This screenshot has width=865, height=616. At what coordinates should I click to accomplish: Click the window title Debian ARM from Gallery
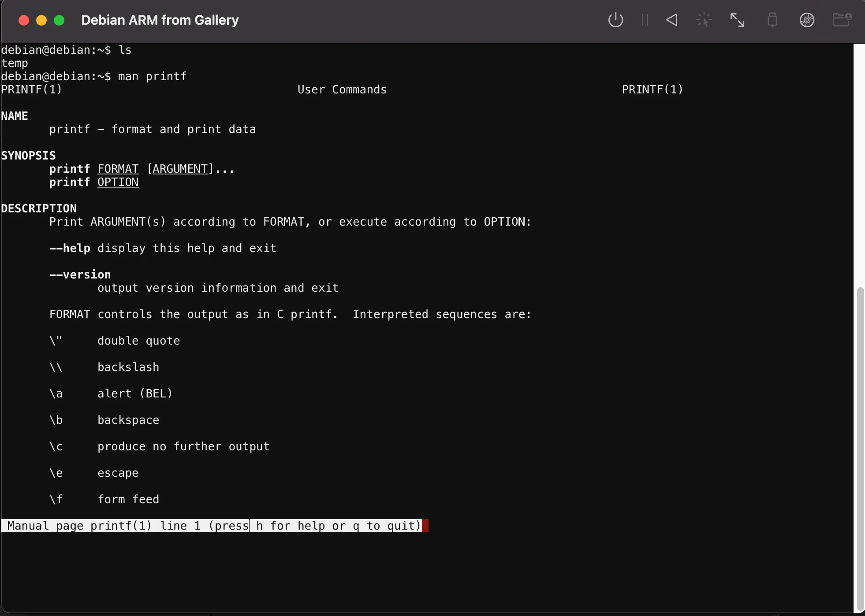pos(160,20)
